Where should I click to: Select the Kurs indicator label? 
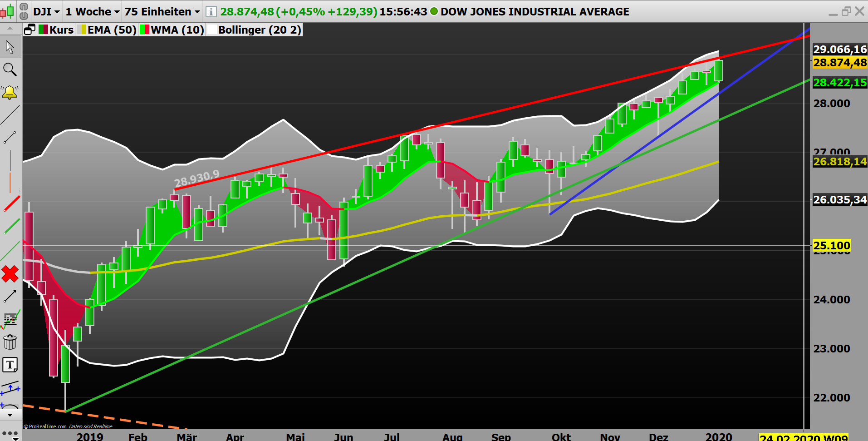coord(62,30)
